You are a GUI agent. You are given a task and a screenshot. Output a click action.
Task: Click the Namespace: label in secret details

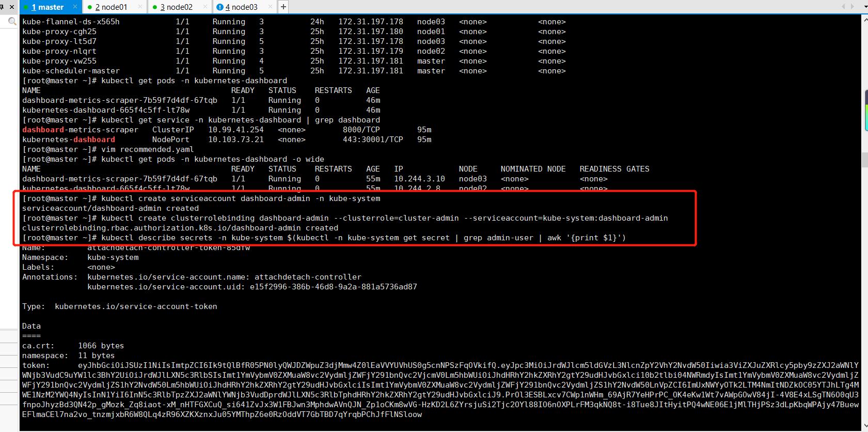tap(45, 257)
